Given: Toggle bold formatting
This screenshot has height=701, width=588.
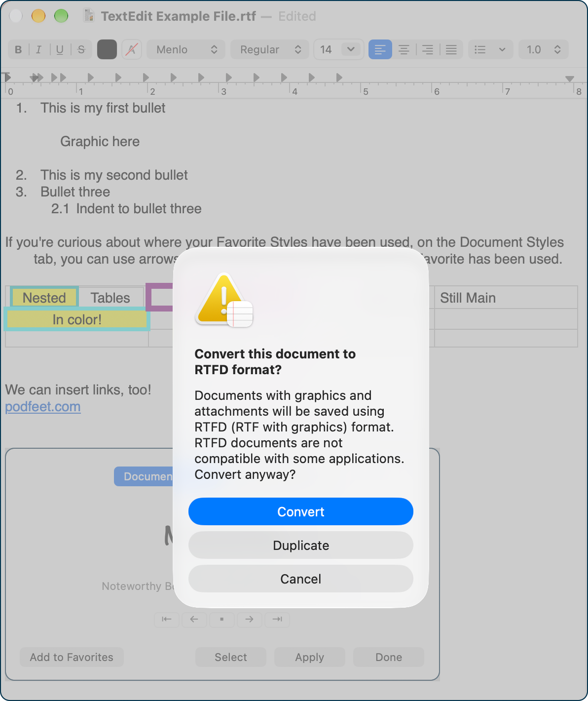Looking at the screenshot, I should pos(18,49).
